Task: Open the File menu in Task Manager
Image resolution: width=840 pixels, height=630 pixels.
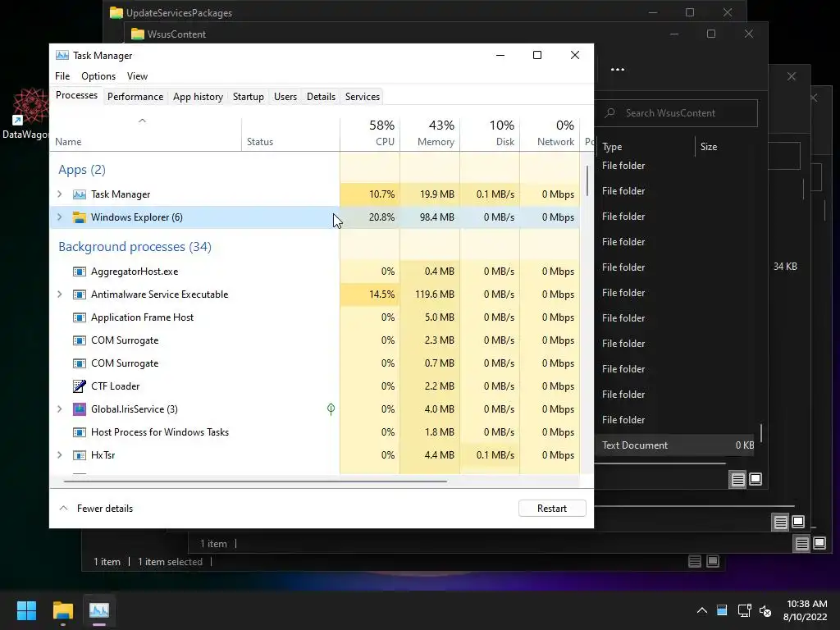Action: point(62,76)
